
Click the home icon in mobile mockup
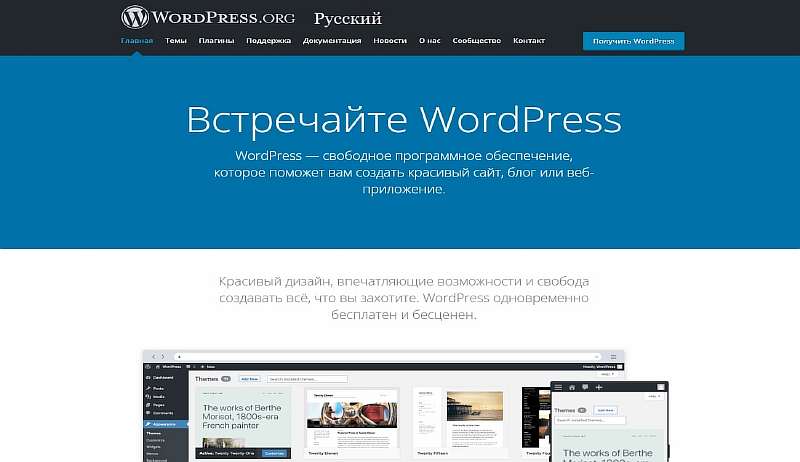pos(572,387)
